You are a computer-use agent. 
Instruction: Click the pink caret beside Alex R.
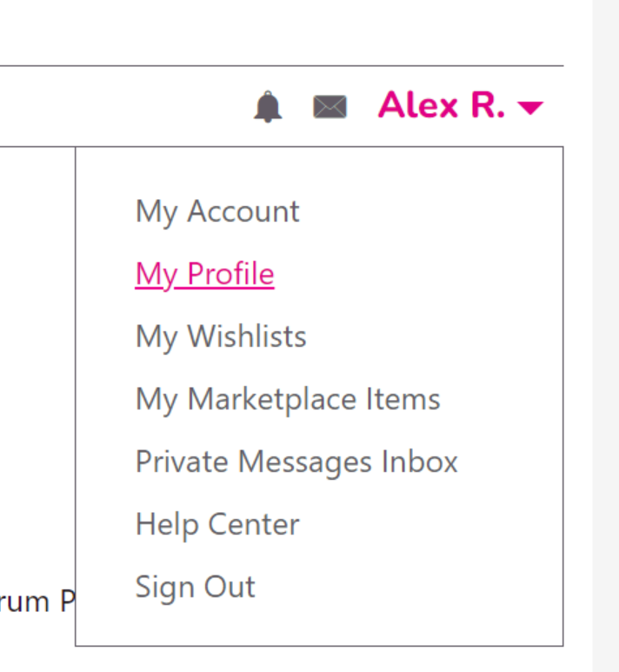tap(529, 108)
